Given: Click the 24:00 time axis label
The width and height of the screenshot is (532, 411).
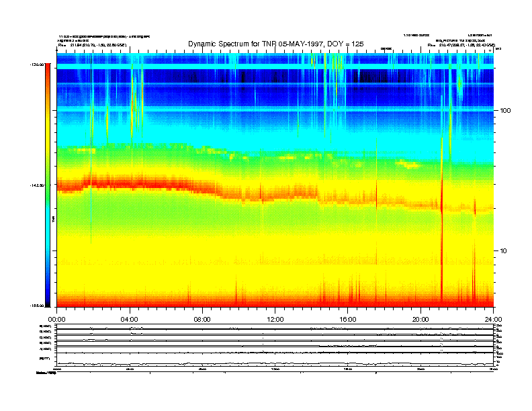Looking at the screenshot, I should pyautogui.click(x=493, y=320).
